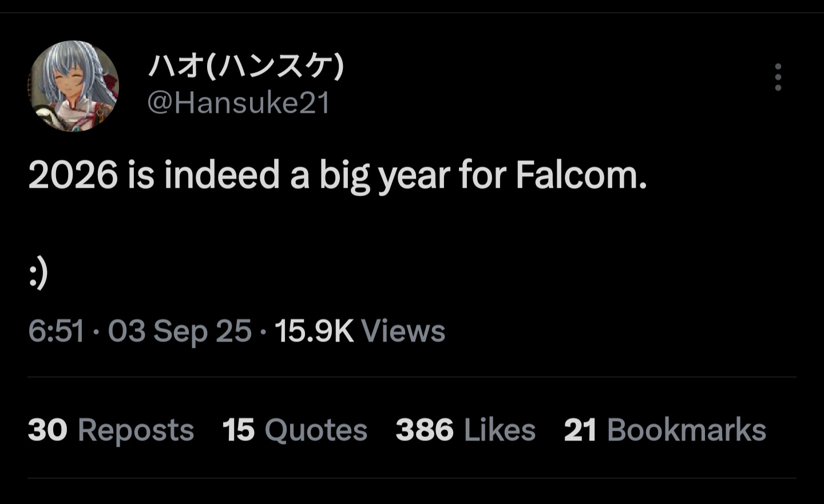Click the tweet text about Falcom
Image resolution: width=824 pixels, height=504 pixels.
tap(338, 175)
